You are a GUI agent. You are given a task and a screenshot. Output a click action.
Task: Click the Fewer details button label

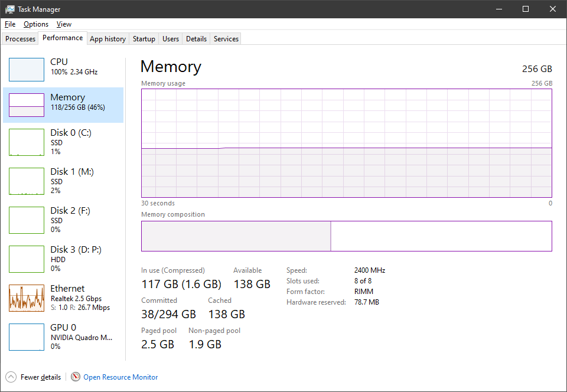tap(41, 377)
